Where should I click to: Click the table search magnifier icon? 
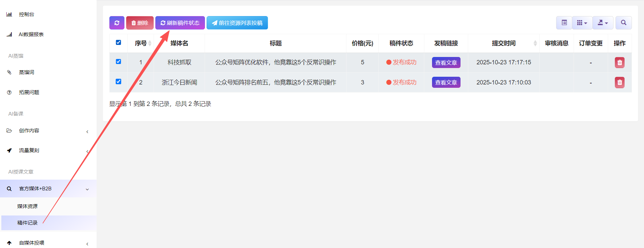pyautogui.click(x=624, y=23)
